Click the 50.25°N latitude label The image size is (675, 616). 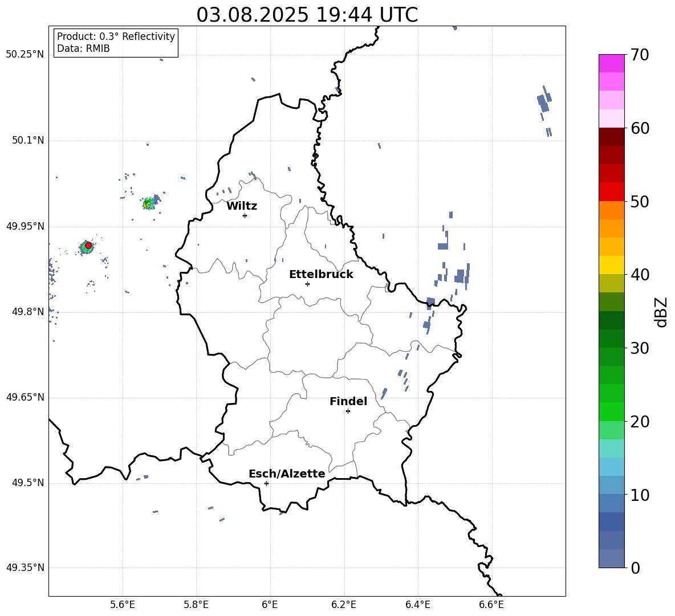(25, 54)
